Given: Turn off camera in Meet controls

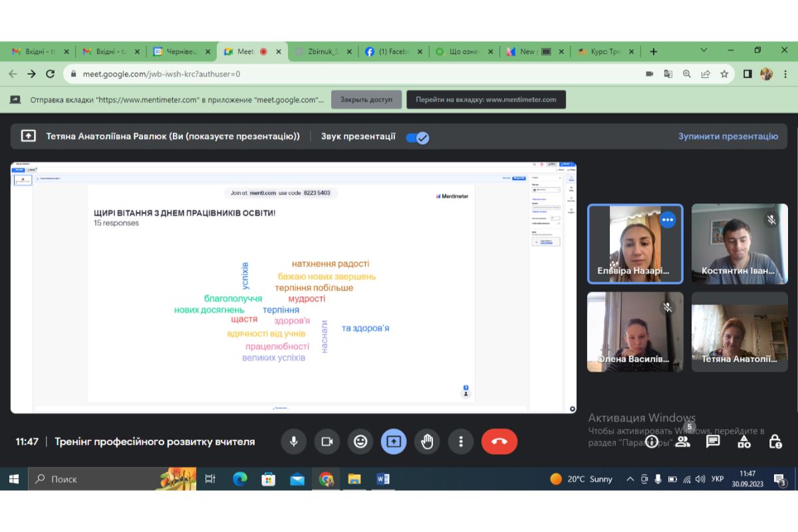Looking at the screenshot, I should tap(327, 442).
